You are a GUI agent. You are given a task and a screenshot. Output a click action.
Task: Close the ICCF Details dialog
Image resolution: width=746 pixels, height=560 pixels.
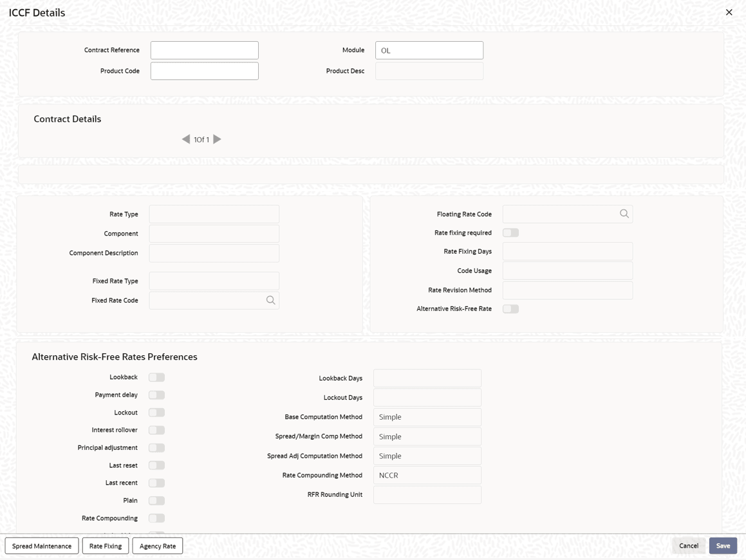click(x=729, y=12)
